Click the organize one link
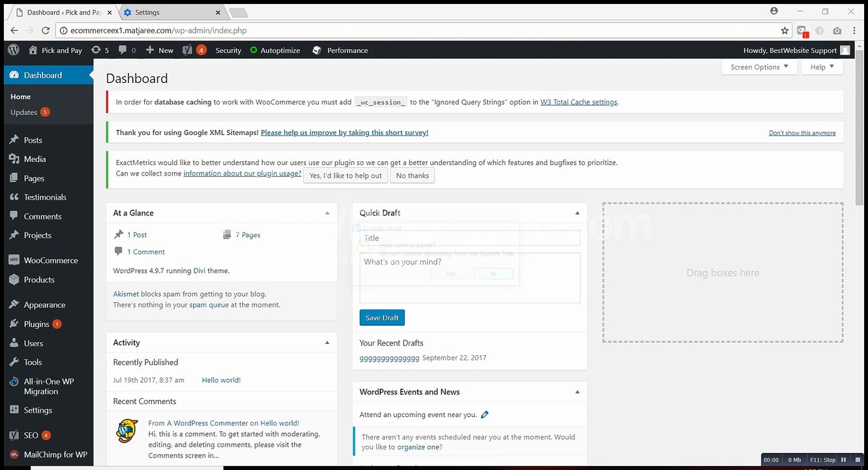The height and width of the screenshot is (470, 868). click(418, 447)
